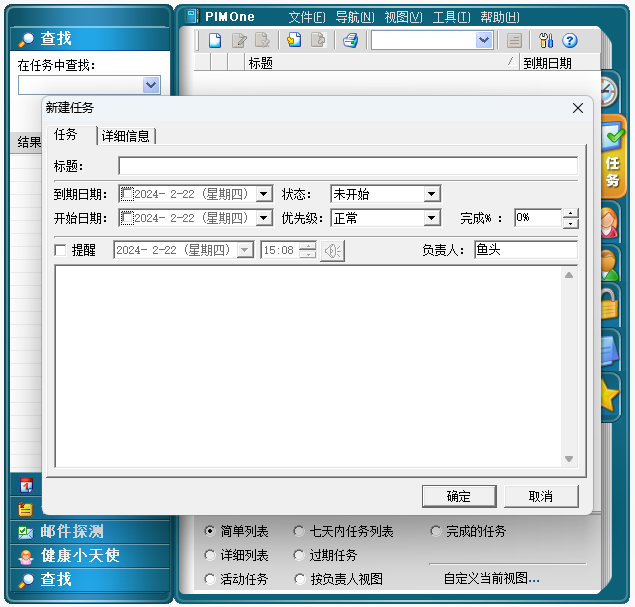The height and width of the screenshot is (607, 635).
Task: Open the 文件(F) menu
Action: pos(307,17)
